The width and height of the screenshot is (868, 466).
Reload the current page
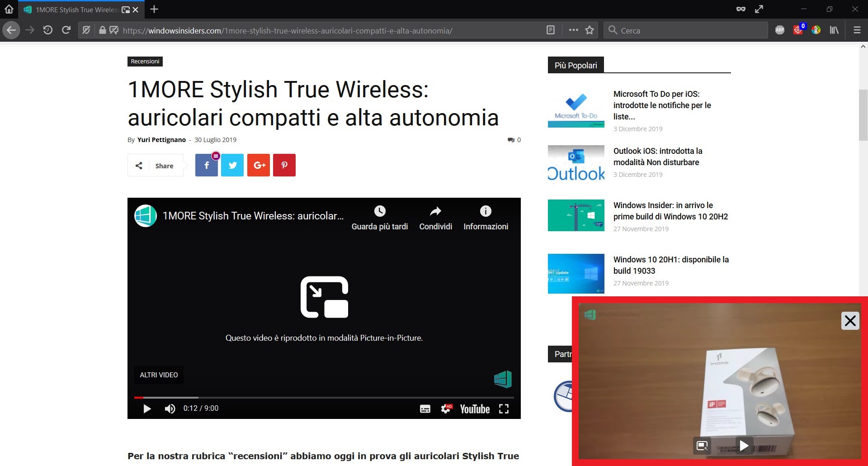point(66,30)
